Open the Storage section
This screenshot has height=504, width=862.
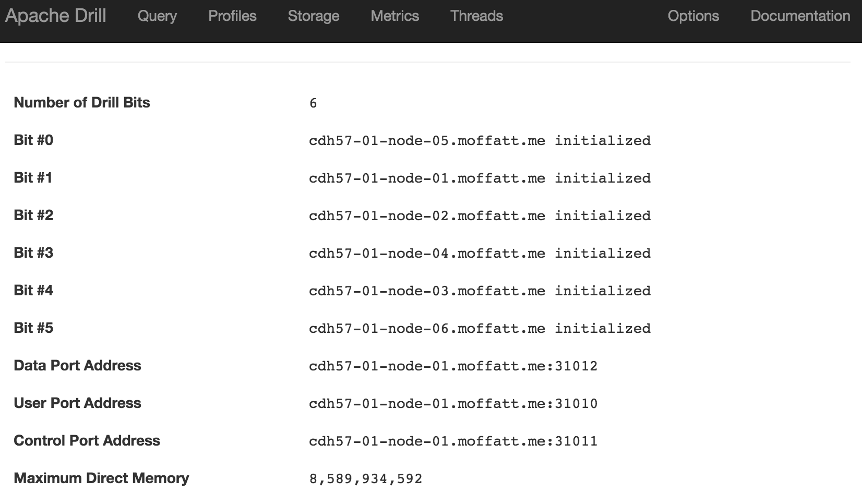coord(314,16)
